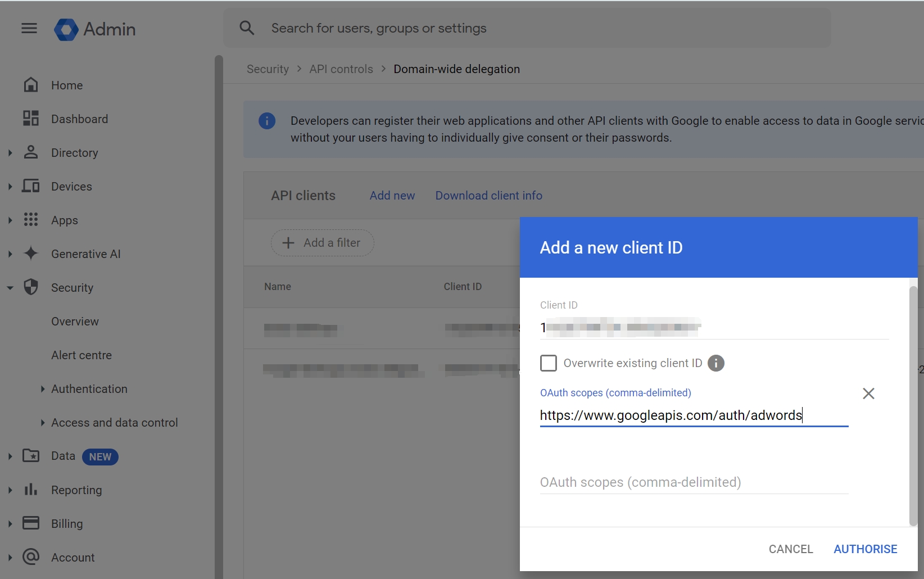Collapse the Security section
The width and height of the screenshot is (924, 579).
[10, 287]
